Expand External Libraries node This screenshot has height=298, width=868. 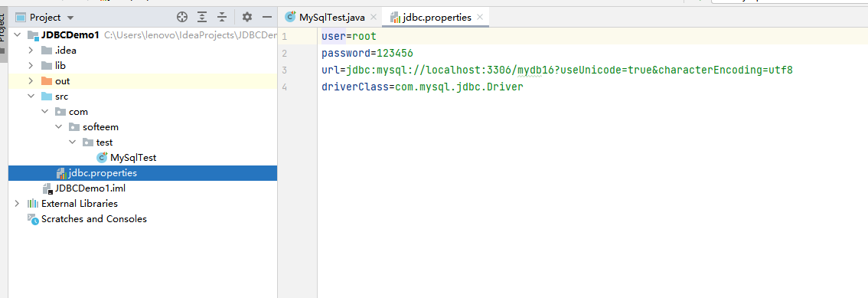(18, 203)
